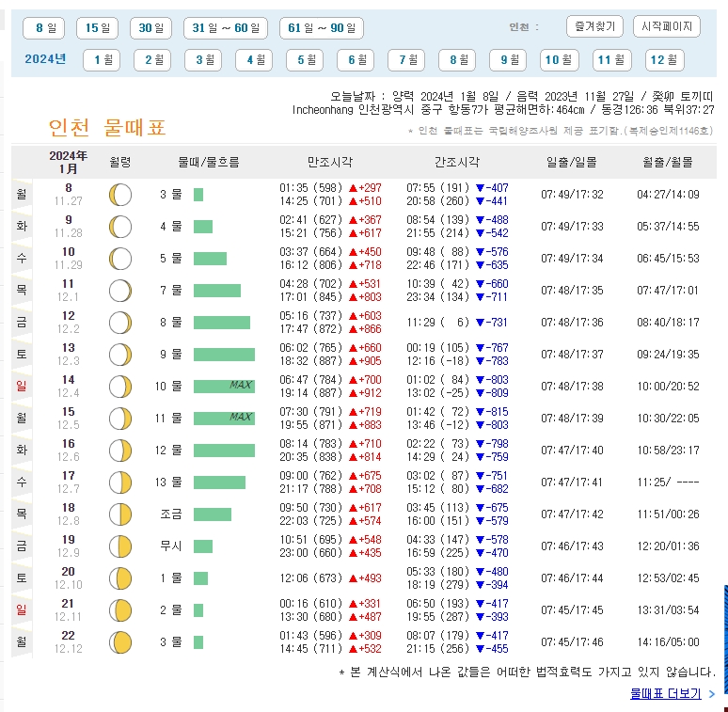Click the 10 물 MAX tide bar

224,387
